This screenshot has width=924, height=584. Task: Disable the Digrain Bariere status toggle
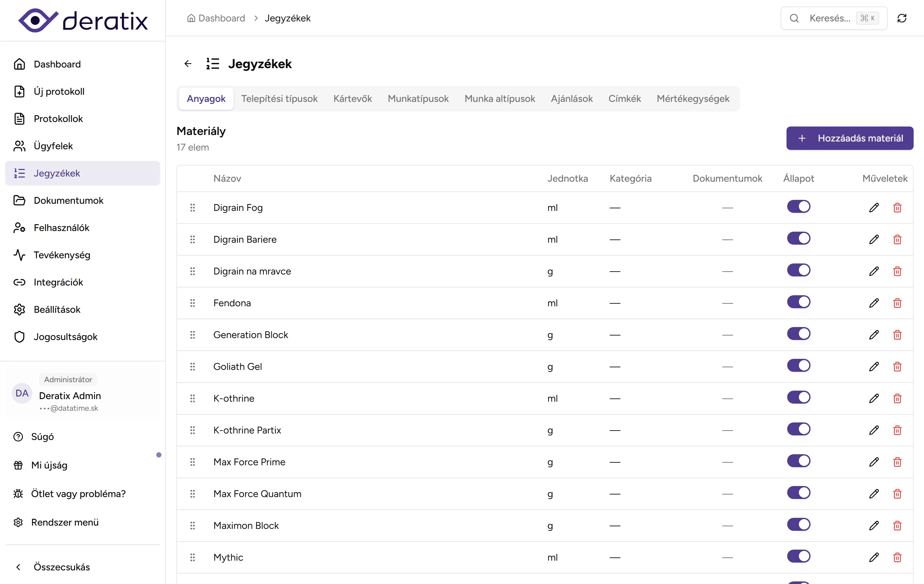point(799,238)
